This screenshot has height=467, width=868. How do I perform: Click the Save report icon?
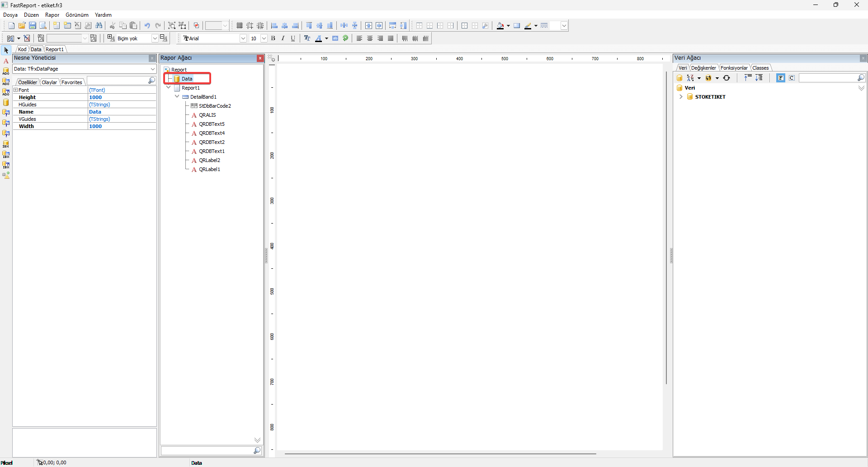33,26
